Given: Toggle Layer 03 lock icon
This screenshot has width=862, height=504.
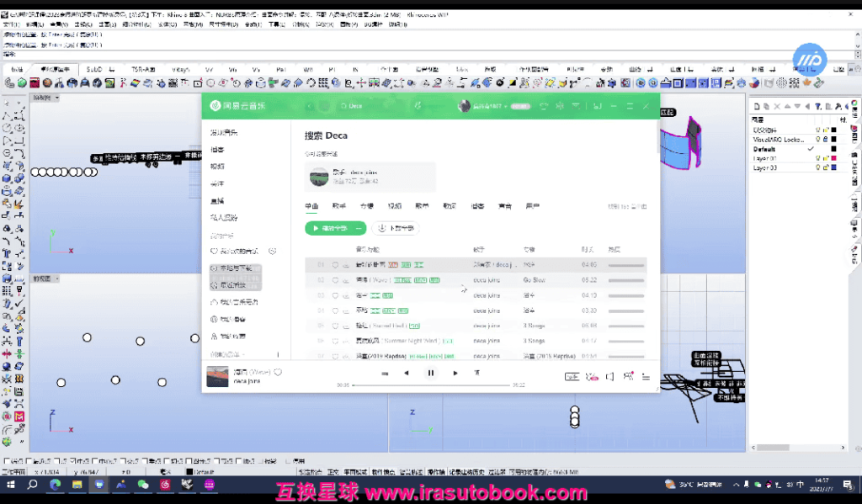Looking at the screenshot, I should click(x=825, y=167).
